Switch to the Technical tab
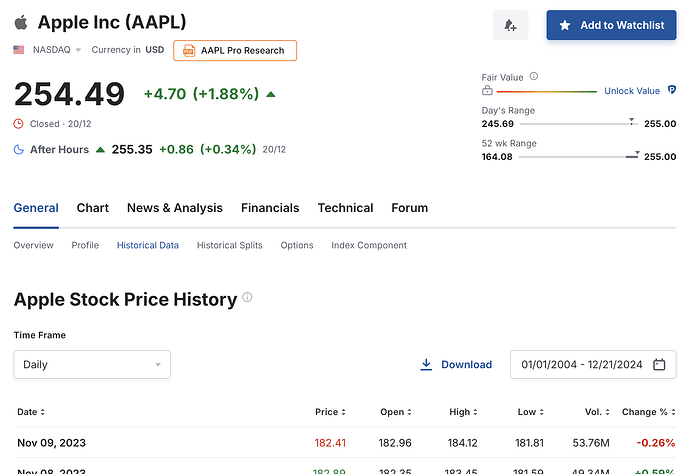The height and width of the screenshot is (474, 690). [x=345, y=208]
